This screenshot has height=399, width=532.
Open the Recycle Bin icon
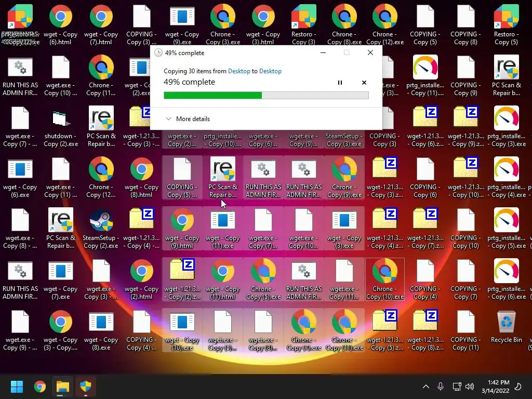506,326
